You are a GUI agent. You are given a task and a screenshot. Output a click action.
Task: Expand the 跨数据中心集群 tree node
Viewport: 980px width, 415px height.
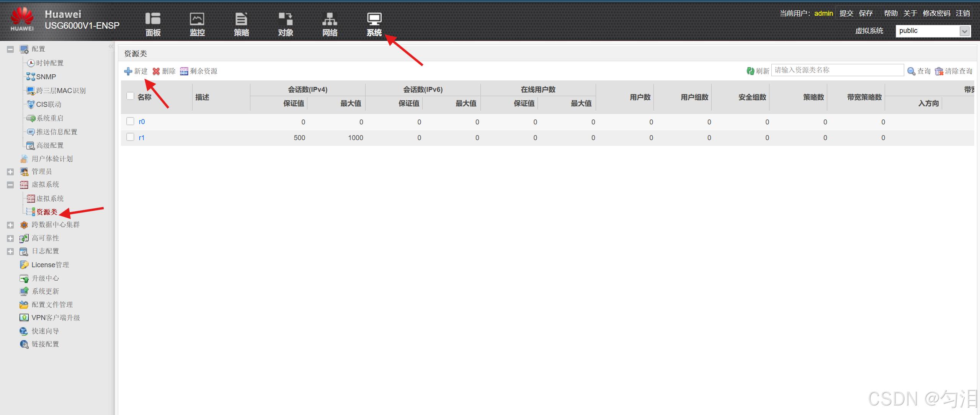click(10, 225)
